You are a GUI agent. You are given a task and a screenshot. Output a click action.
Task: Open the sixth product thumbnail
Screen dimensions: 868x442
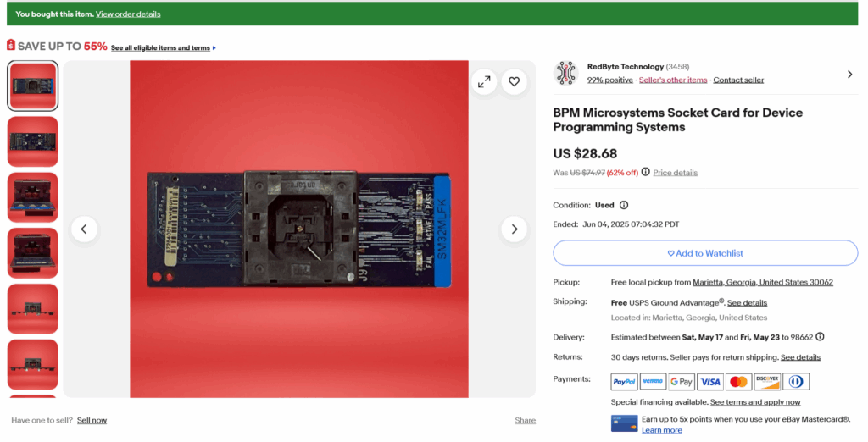[33, 365]
